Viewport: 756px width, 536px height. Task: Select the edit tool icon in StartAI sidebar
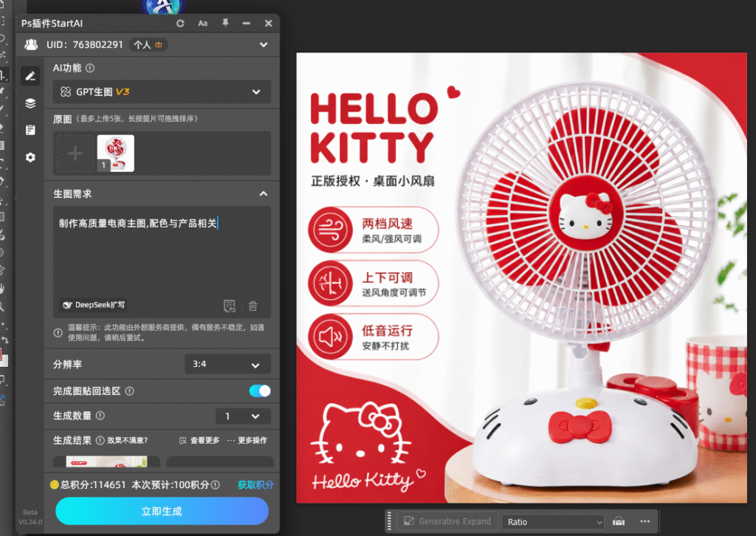coord(30,75)
